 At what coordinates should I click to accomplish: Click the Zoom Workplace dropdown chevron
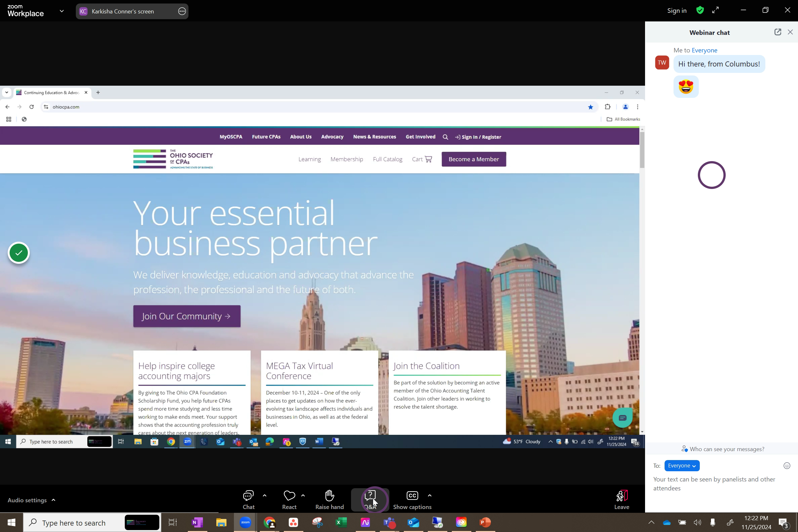point(62,11)
